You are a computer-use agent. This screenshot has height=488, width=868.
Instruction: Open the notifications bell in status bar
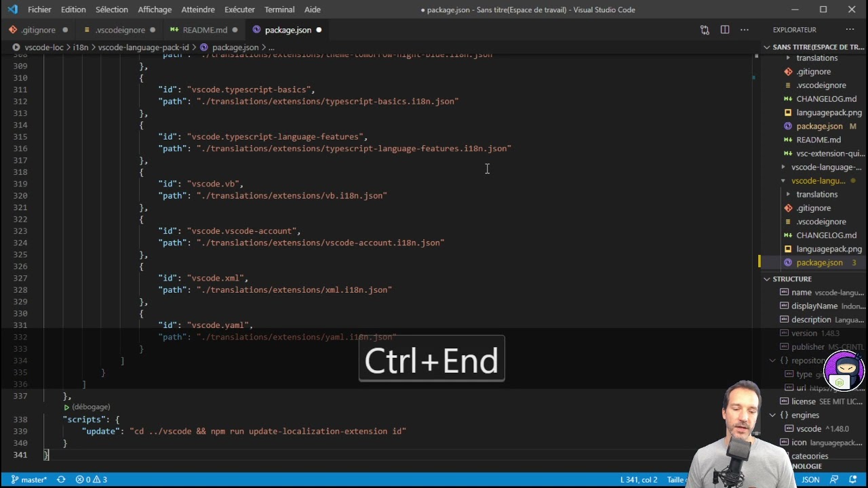pyautogui.click(x=854, y=479)
